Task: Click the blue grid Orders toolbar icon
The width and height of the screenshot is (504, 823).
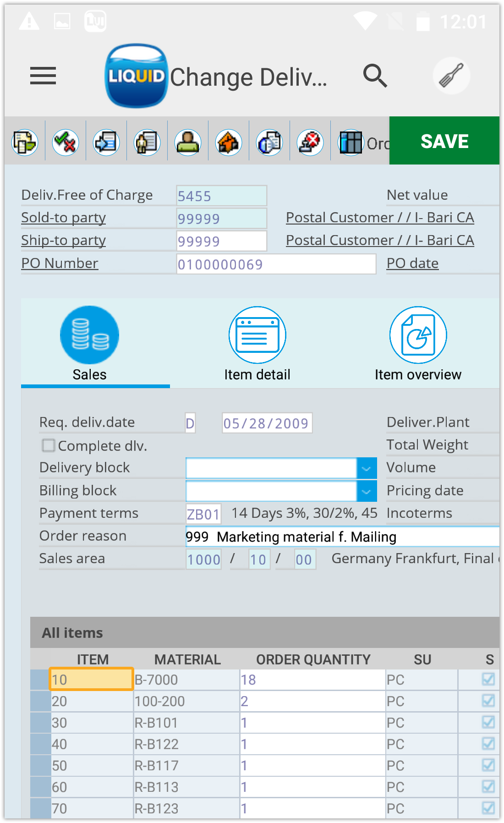Action: coord(351,143)
